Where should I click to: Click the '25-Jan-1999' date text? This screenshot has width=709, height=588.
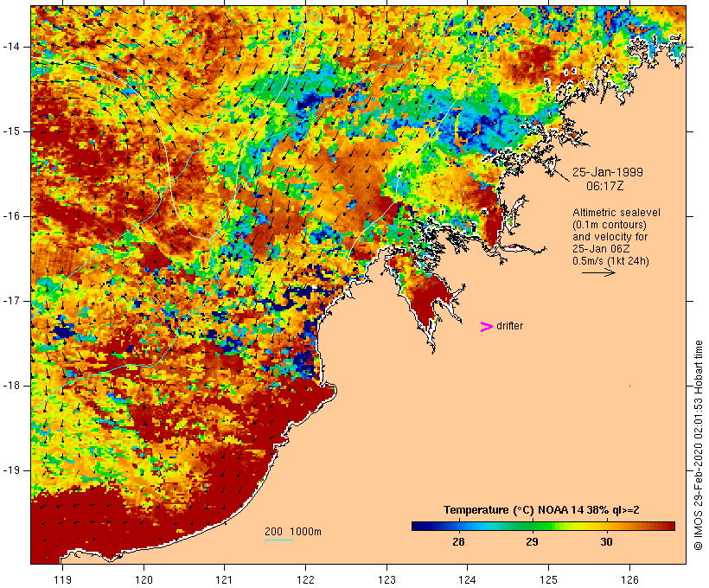point(607,172)
